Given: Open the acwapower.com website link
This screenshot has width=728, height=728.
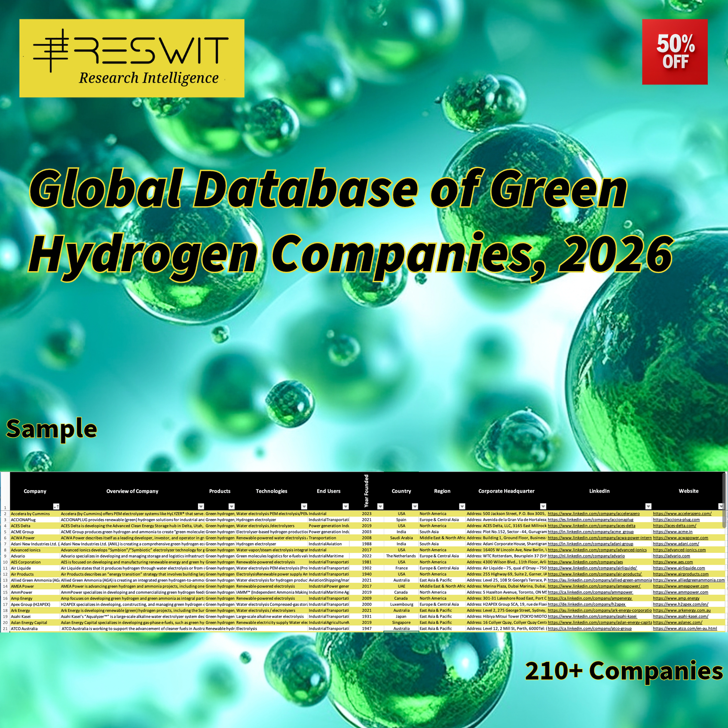Looking at the screenshot, I should [x=680, y=538].
